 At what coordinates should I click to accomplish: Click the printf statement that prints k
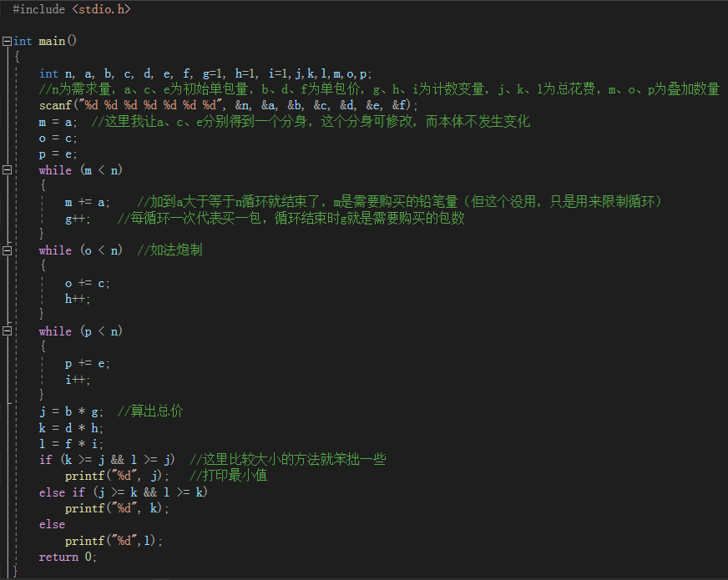click(117, 508)
